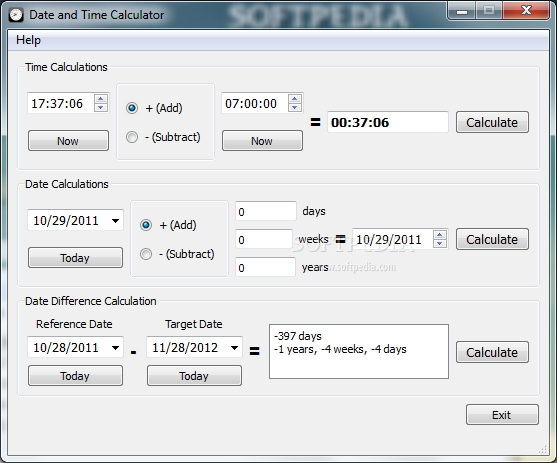Click the resize grip in window corner
This screenshot has width=557, height=463.
tap(543, 449)
